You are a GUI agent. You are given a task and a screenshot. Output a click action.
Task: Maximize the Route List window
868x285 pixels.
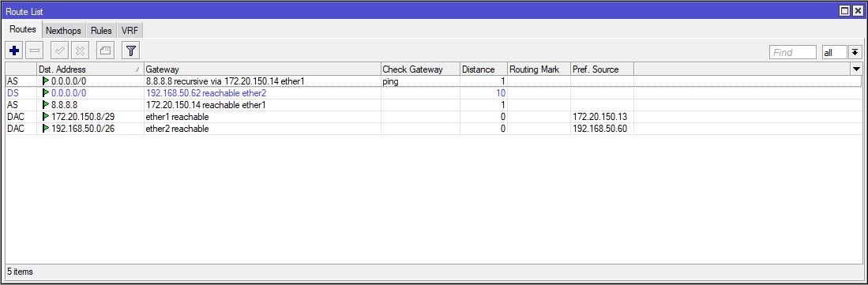coord(845,10)
